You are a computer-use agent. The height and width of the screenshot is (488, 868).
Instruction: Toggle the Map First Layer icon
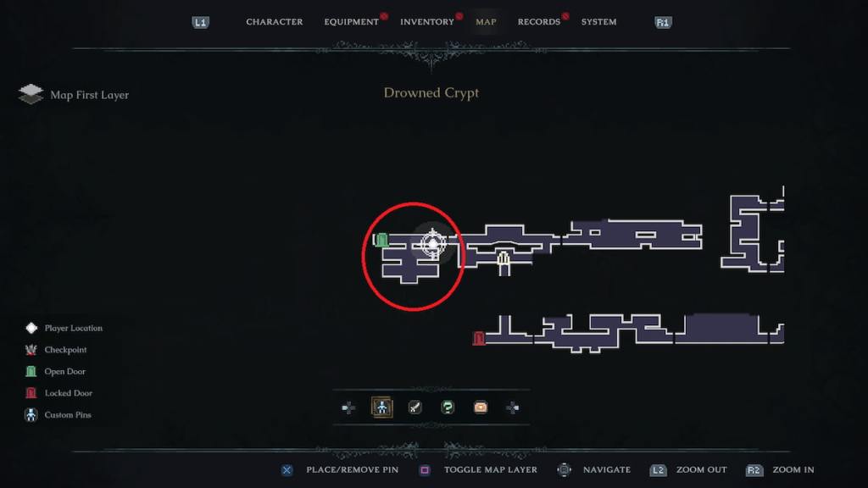(x=31, y=94)
